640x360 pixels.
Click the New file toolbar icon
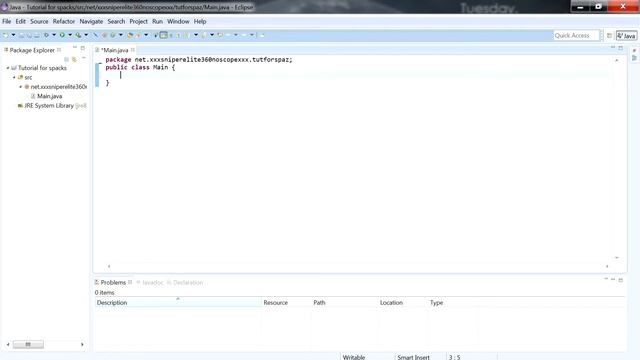[x=6, y=35]
